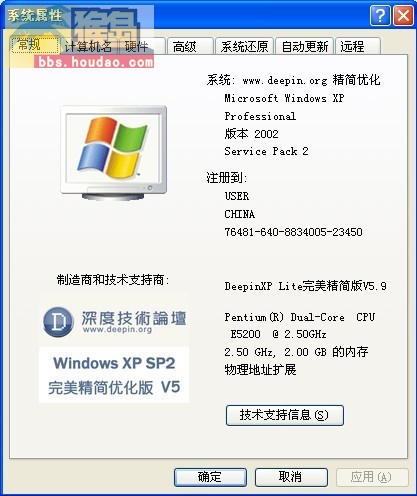The width and height of the screenshot is (417, 496).
Task: Click the product ID number text
Action: (x=293, y=232)
